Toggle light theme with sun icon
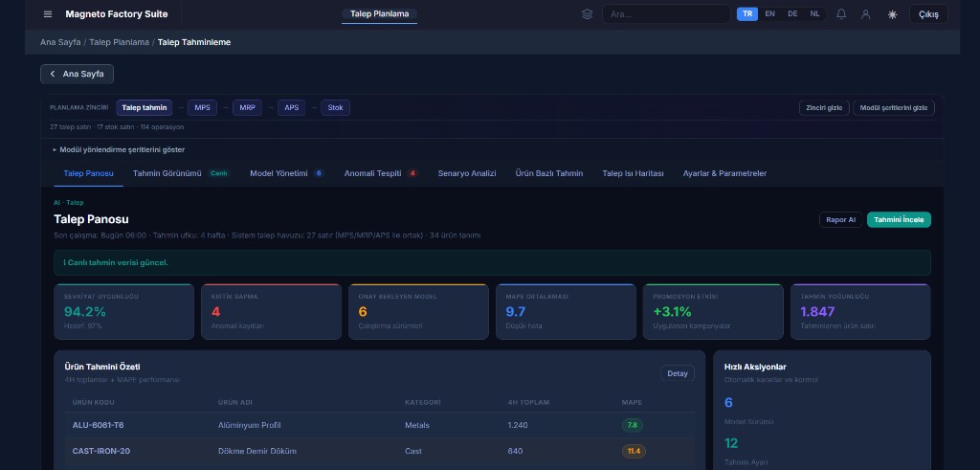The image size is (980, 470). click(x=892, y=14)
